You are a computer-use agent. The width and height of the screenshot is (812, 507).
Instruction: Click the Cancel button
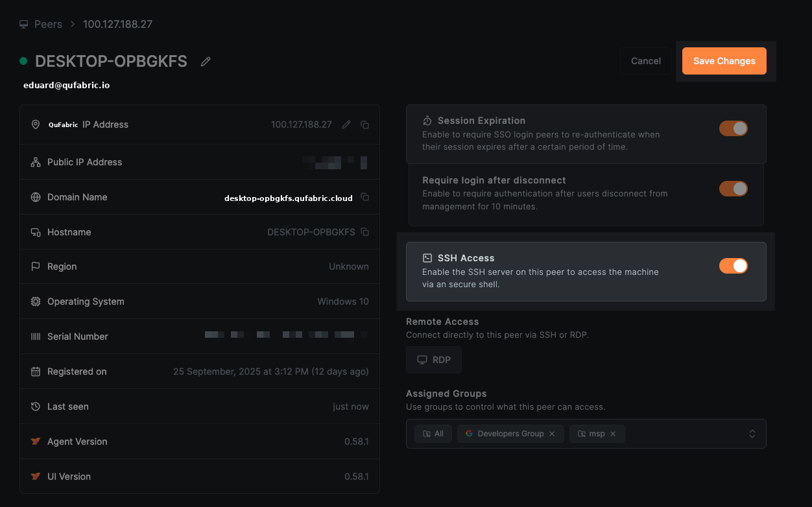point(645,60)
